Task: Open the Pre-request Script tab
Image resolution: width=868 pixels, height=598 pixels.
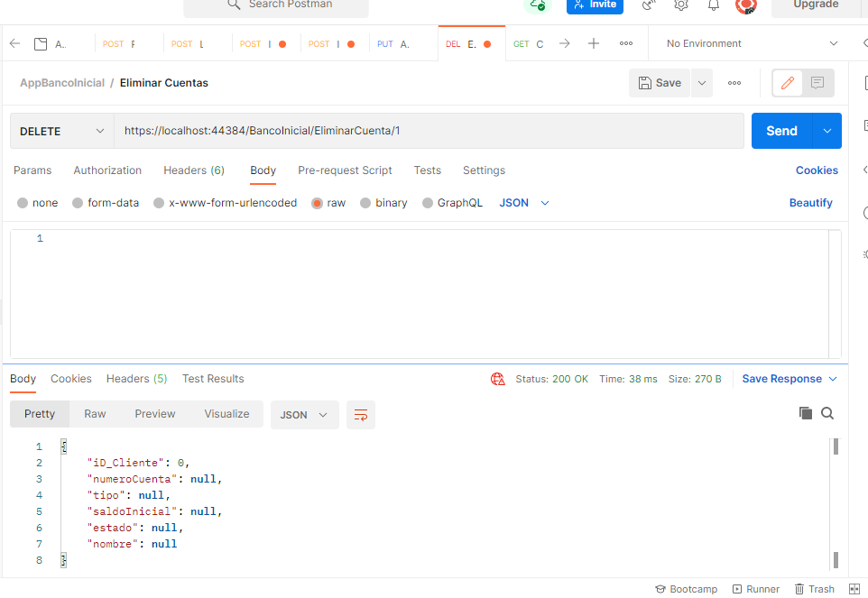Action: 345,170
